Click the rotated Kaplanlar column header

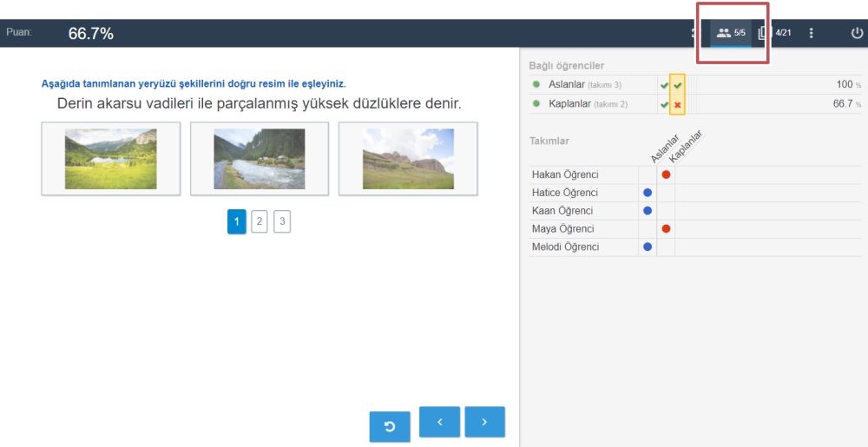pyautogui.click(x=686, y=146)
